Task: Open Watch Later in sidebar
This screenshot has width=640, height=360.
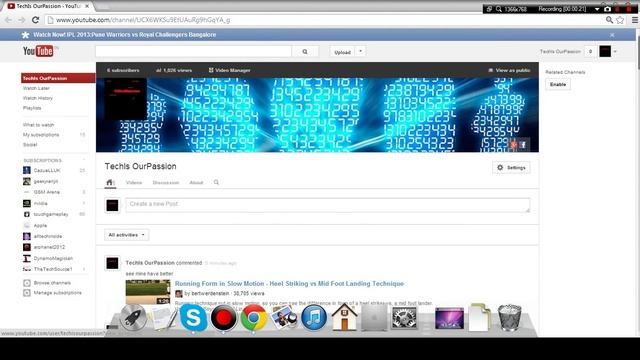Action: coord(36,88)
